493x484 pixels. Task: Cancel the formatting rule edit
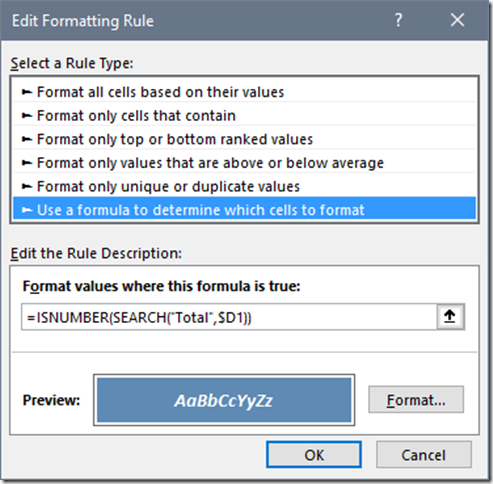[424, 455]
